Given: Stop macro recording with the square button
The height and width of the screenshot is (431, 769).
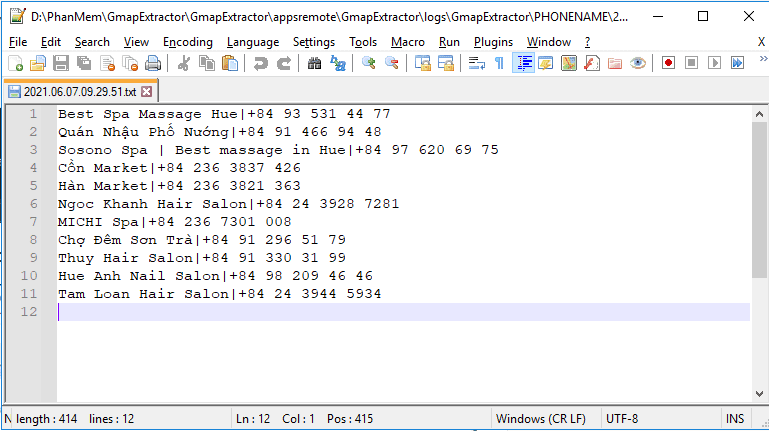Looking at the screenshot, I should [692, 63].
